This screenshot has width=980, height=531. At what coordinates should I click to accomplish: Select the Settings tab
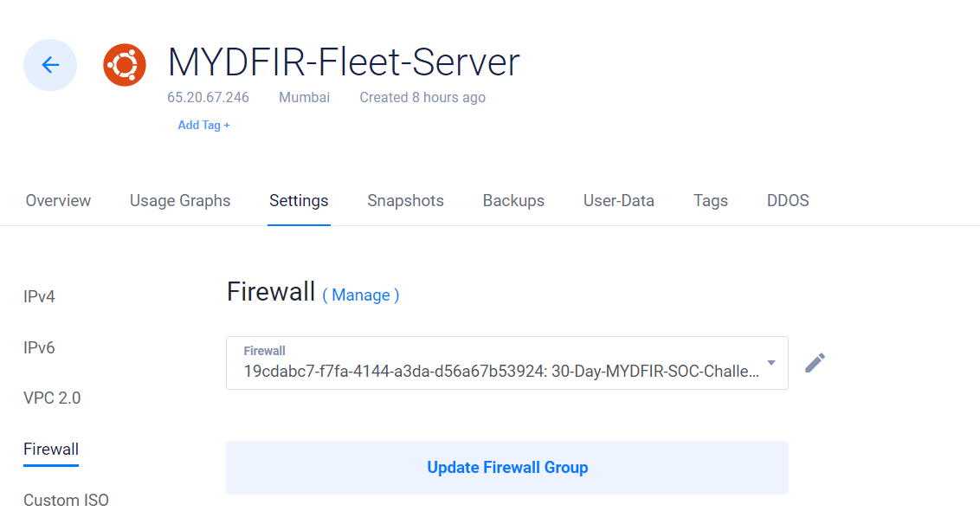[299, 201]
